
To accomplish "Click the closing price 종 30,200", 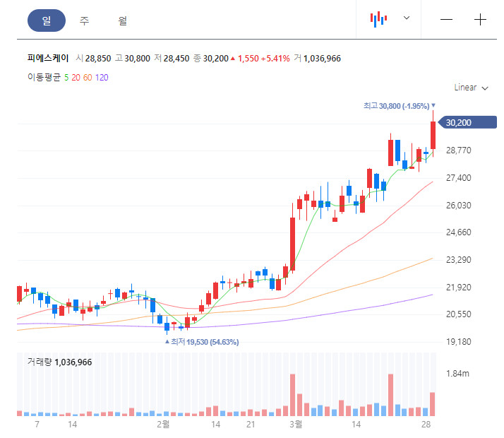I will tap(211, 59).
